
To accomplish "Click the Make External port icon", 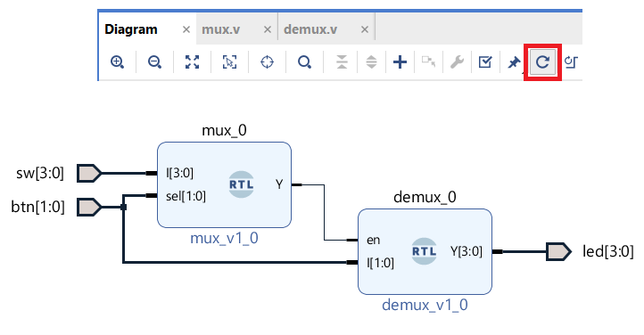I will [x=428, y=61].
